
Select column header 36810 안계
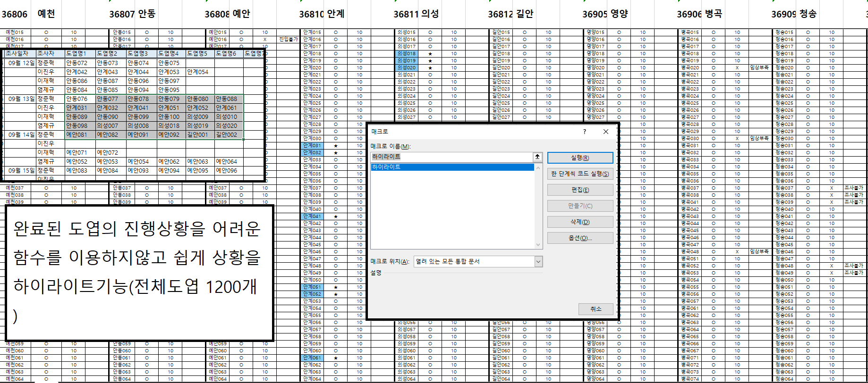(x=322, y=14)
